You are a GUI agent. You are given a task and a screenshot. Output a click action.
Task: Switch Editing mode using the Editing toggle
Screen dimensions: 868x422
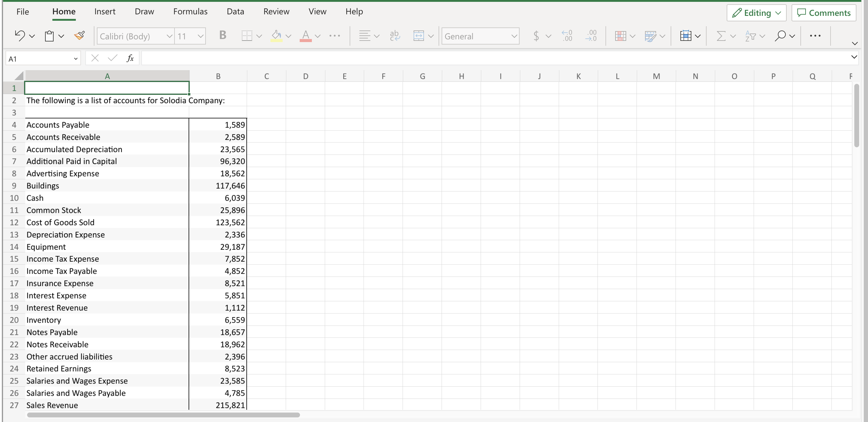click(756, 13)
